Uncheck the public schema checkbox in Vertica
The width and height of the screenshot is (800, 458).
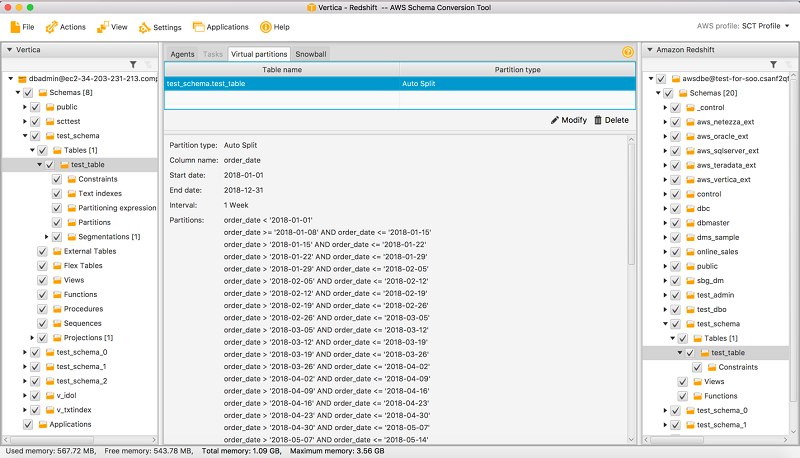(x=35, y=107)
